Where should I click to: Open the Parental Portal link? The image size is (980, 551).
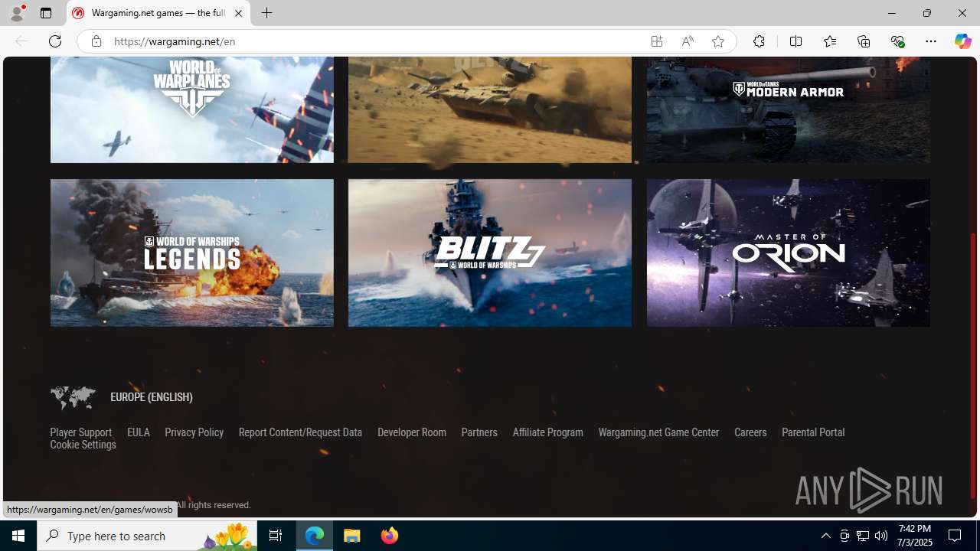[813, 432]
